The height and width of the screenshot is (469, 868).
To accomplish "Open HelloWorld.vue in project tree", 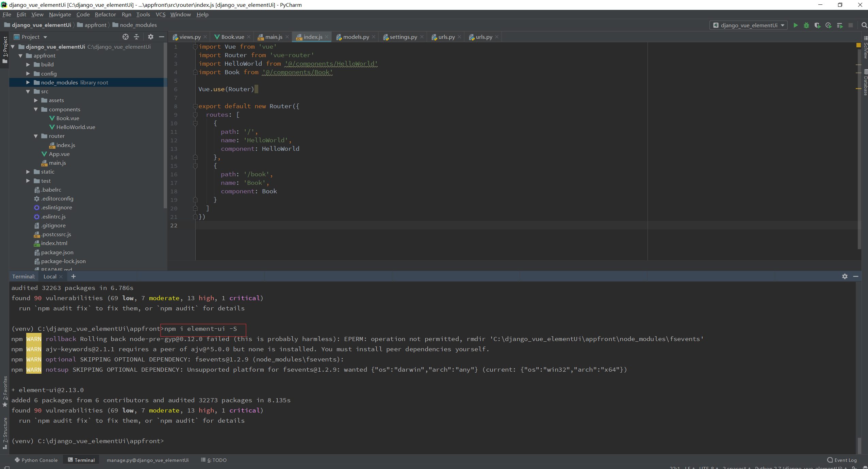I will [x=76, y=127].
